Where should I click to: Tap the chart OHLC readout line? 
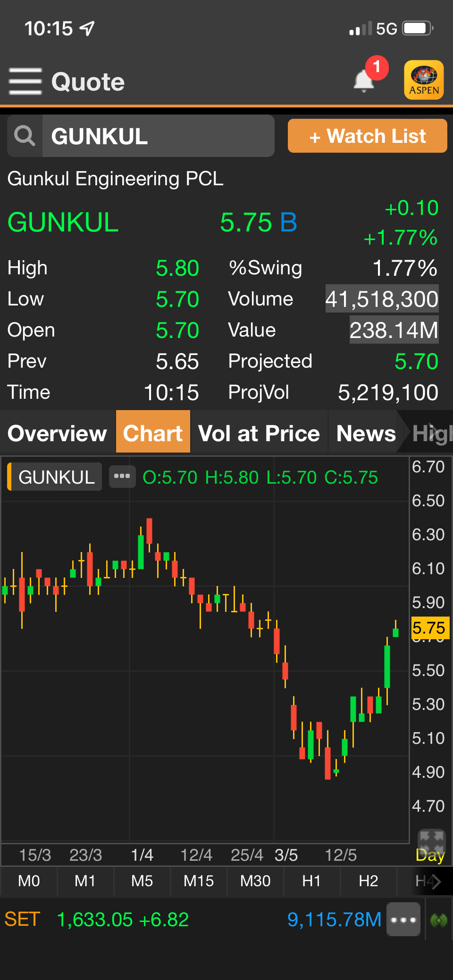260,478
